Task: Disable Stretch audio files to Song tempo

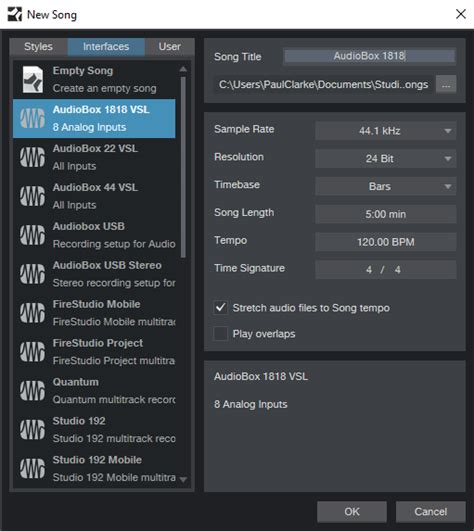Action: click(220, 307)
